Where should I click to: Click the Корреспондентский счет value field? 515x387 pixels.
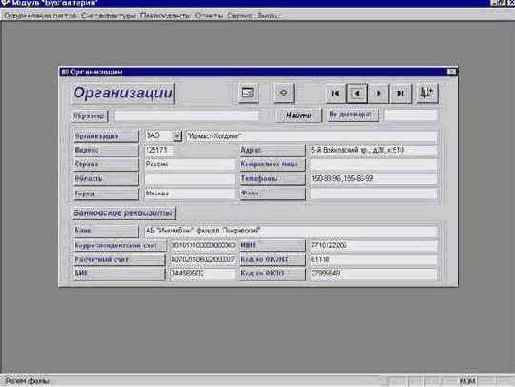coord(203,246)
